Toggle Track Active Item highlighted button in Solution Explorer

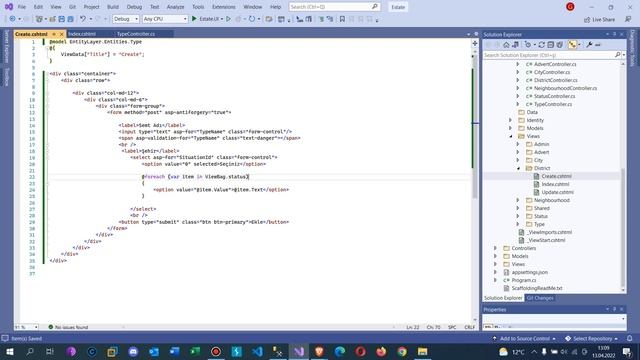click(x=572, y=45)
